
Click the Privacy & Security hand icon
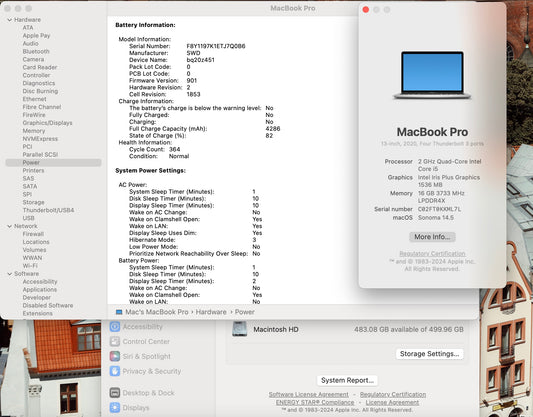pyautogui.click(x=115, y=371)
